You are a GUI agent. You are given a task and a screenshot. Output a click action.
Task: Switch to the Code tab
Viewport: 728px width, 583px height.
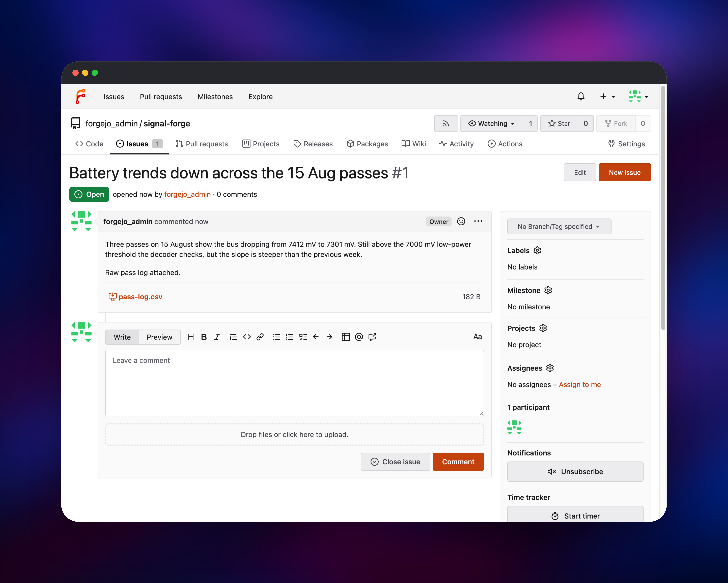89,144
